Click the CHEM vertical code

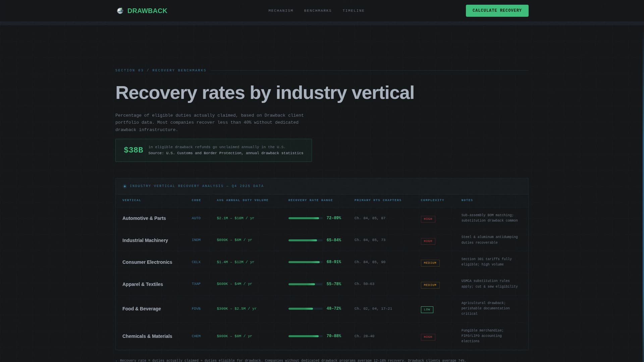pos(196,336)
